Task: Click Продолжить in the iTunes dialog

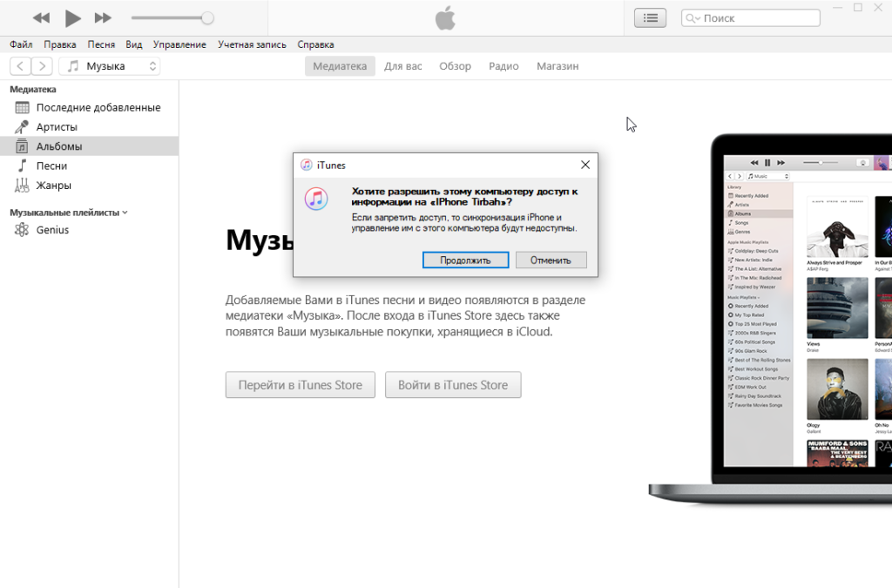Action: click(x=465, y=260)
